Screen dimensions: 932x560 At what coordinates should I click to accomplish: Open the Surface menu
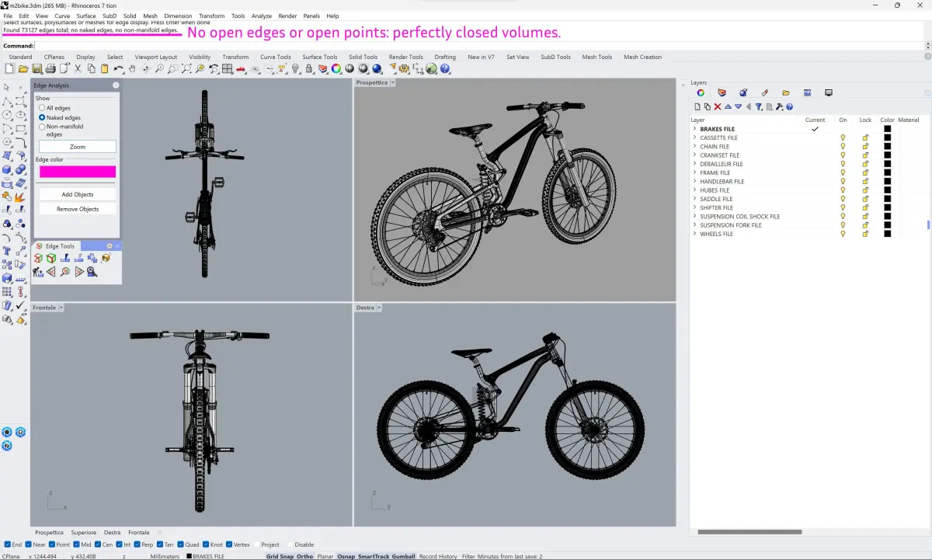coord(86,16)
